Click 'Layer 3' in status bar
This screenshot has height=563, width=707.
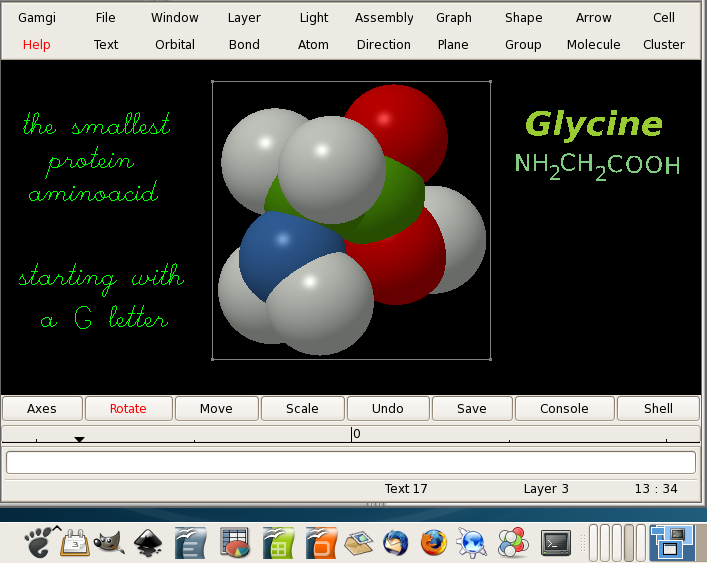[x=546, y=489]
